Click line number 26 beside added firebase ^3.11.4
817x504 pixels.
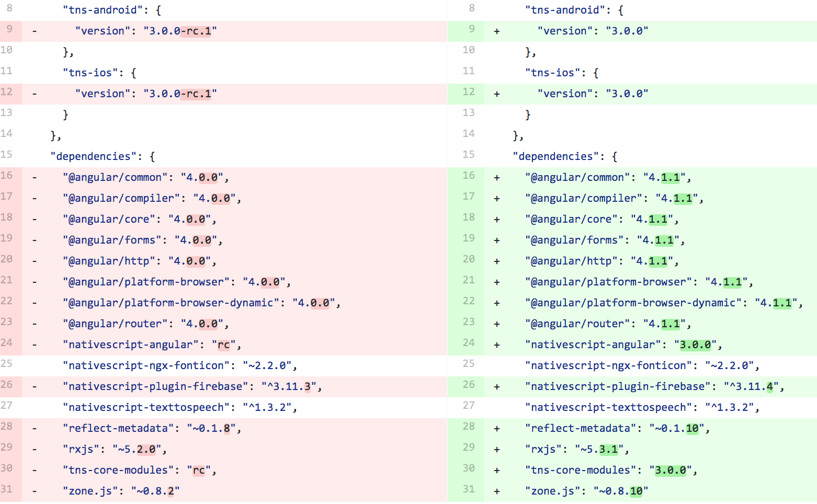pos(469,385)
